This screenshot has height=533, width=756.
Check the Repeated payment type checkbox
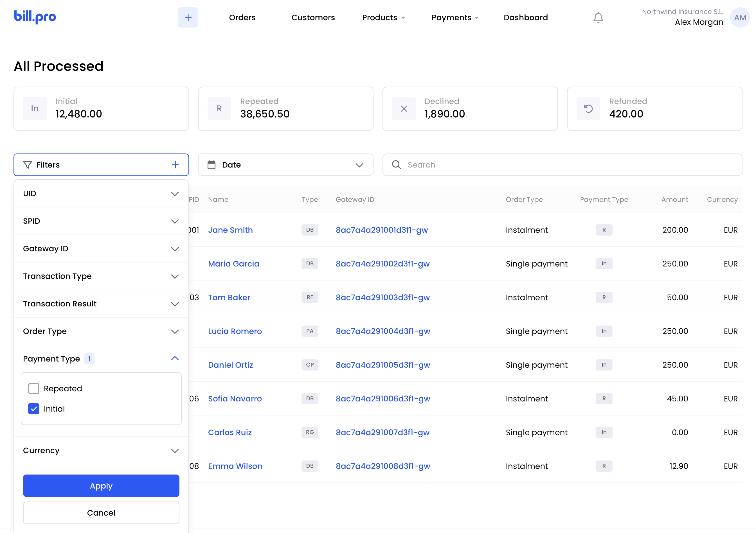[33, 389]
